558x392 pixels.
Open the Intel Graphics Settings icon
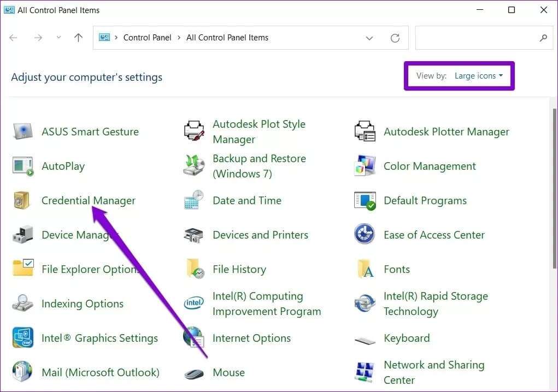pos(23,337)
